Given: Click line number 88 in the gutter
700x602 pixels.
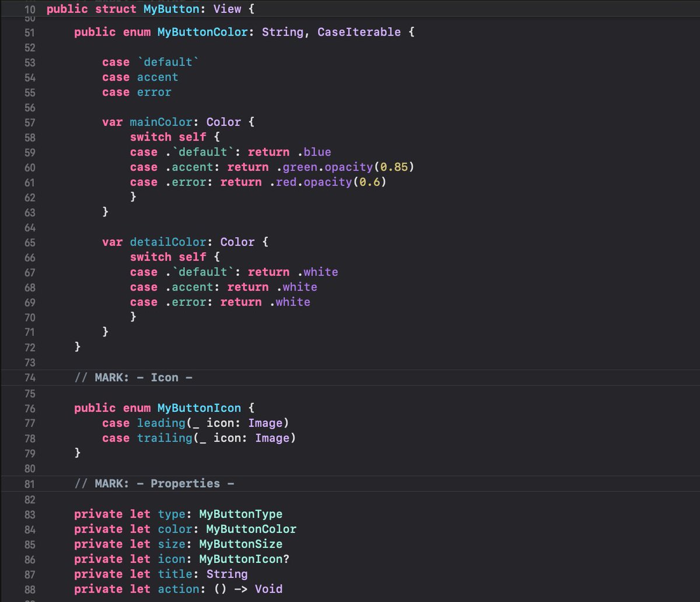Looking at the screenshot, I should 30,590.
